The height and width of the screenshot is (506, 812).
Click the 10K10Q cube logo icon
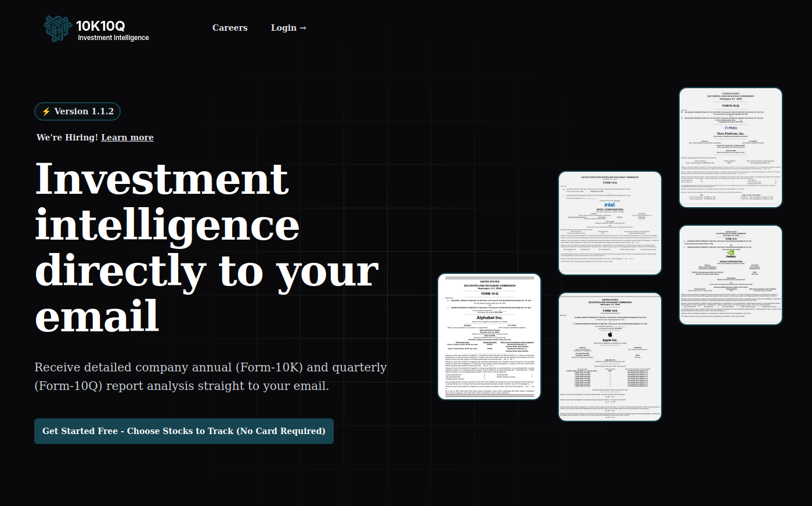57,28
